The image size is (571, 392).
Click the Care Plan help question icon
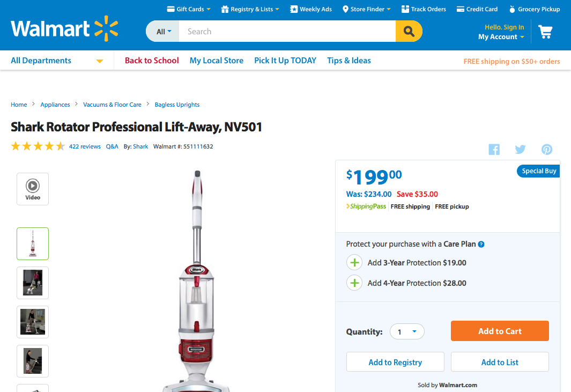pyautogui.click(x=481, y=245)
